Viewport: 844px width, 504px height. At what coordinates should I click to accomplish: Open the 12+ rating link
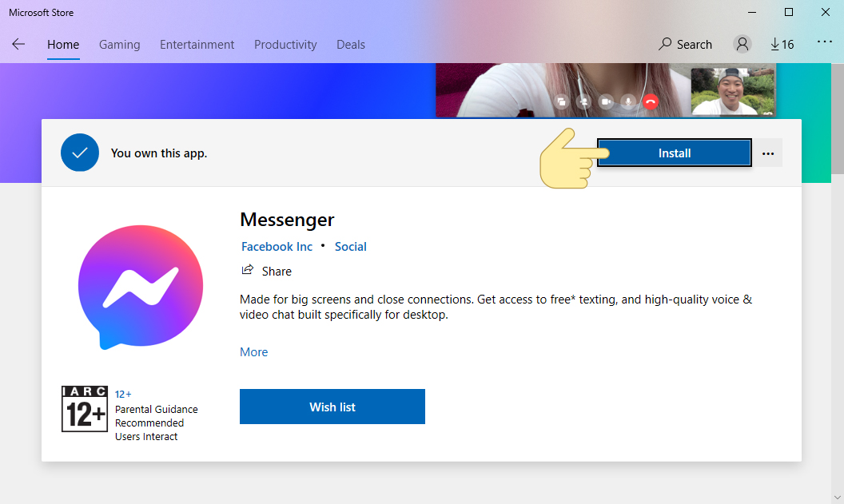pos(123,395)
